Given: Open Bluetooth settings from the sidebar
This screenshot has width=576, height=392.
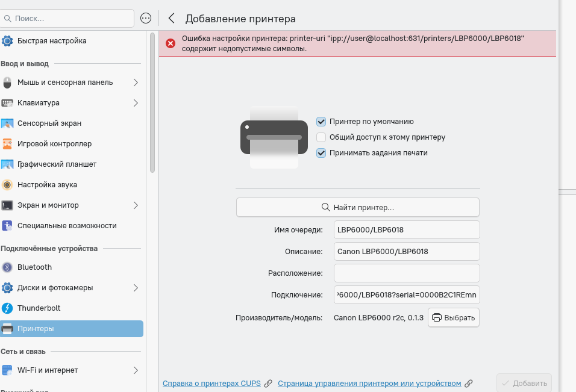Looking at the screenshot, I should tap(34, 267).
